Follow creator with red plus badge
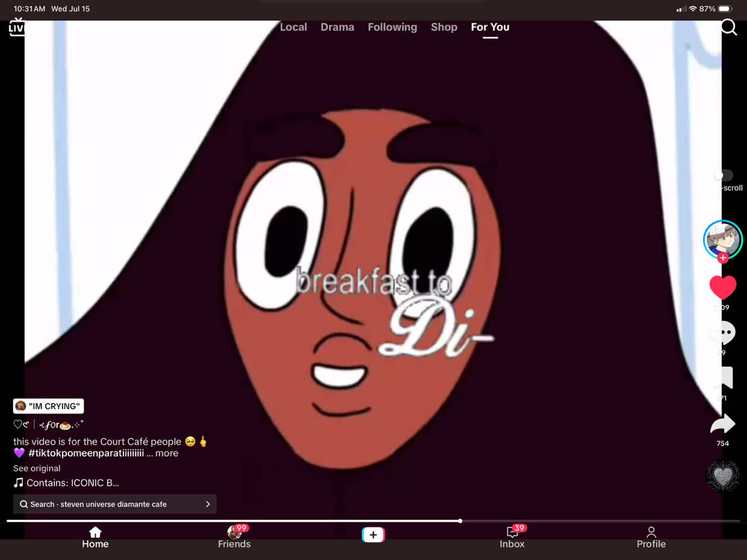The height and width of the screenshot is (560, 747). [x=722, y=257]
